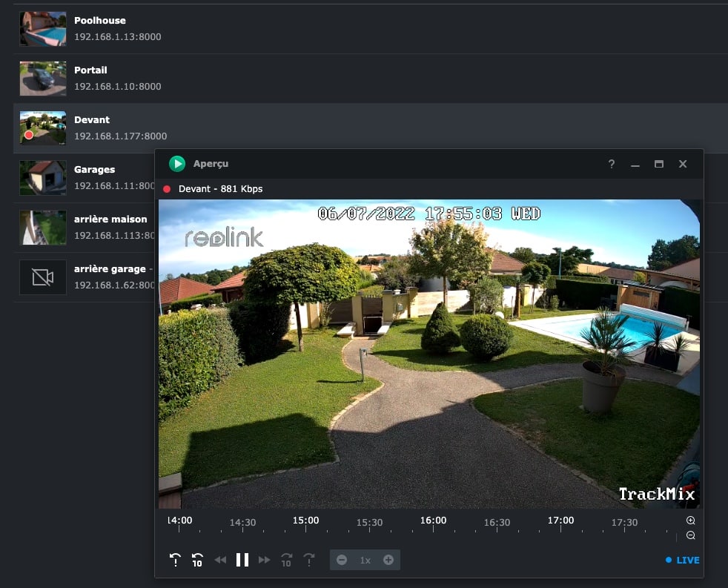Screen dimensions: 728x588
Task: Jump to next event
Action: click(308, 560)
